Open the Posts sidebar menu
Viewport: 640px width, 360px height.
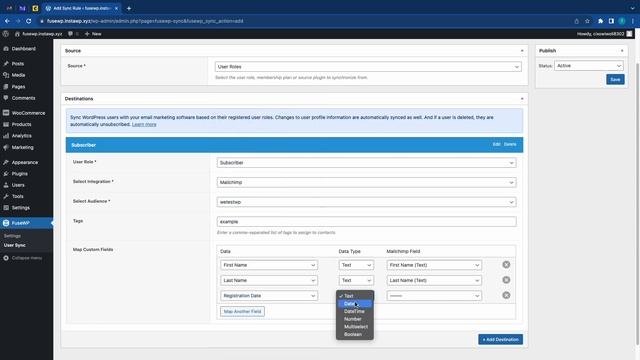(x=18, y=64)
